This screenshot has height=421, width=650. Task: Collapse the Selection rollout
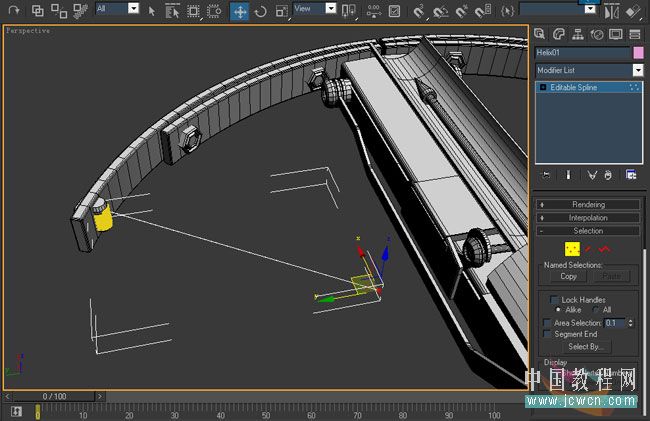pos(588,231)
